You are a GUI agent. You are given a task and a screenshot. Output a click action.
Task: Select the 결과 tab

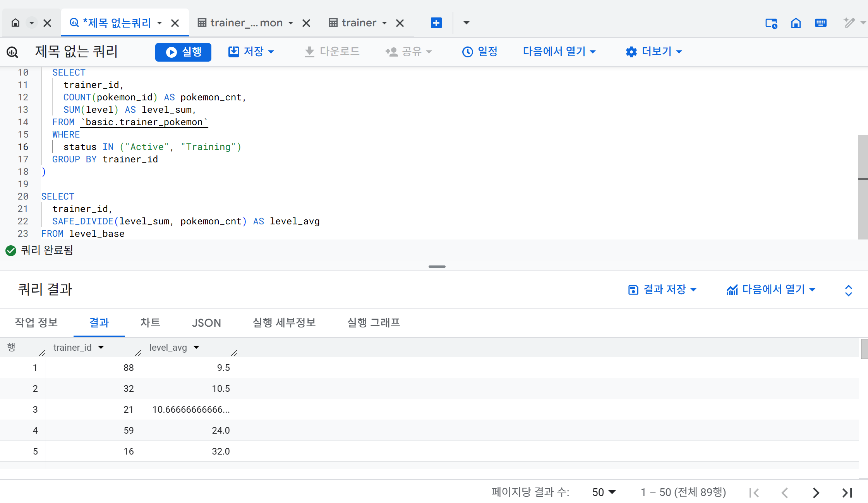99,322
